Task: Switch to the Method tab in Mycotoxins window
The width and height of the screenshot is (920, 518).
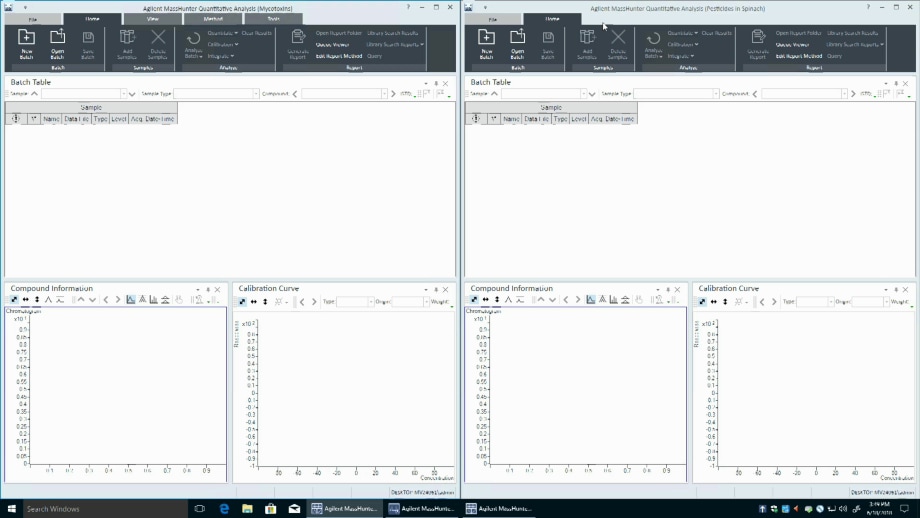Action: pos(213,19)
